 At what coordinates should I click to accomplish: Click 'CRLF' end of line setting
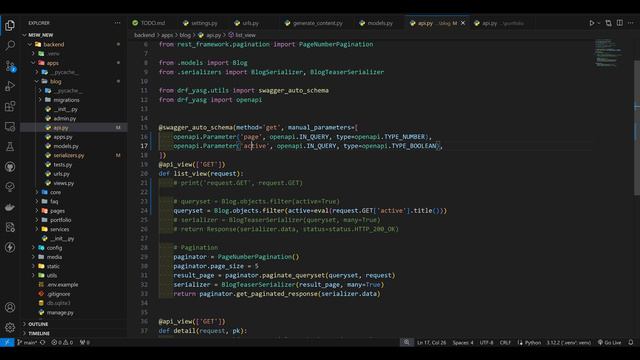pos(505,342)
